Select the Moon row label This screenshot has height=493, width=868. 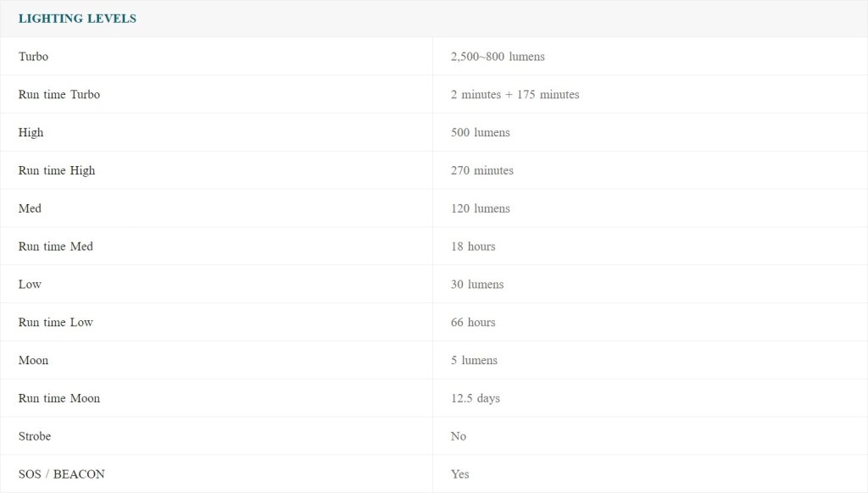point(34,361)
